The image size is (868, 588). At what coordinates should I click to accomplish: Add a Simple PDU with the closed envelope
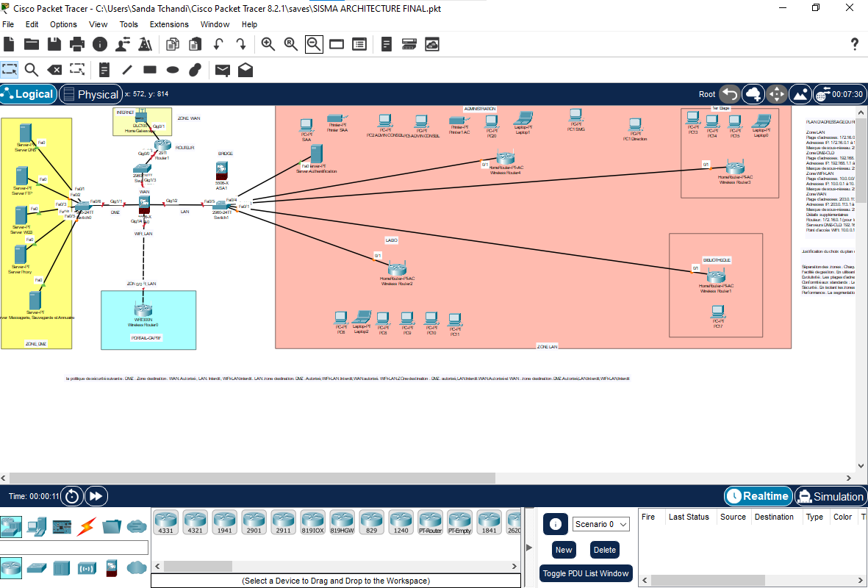(223, 70)
